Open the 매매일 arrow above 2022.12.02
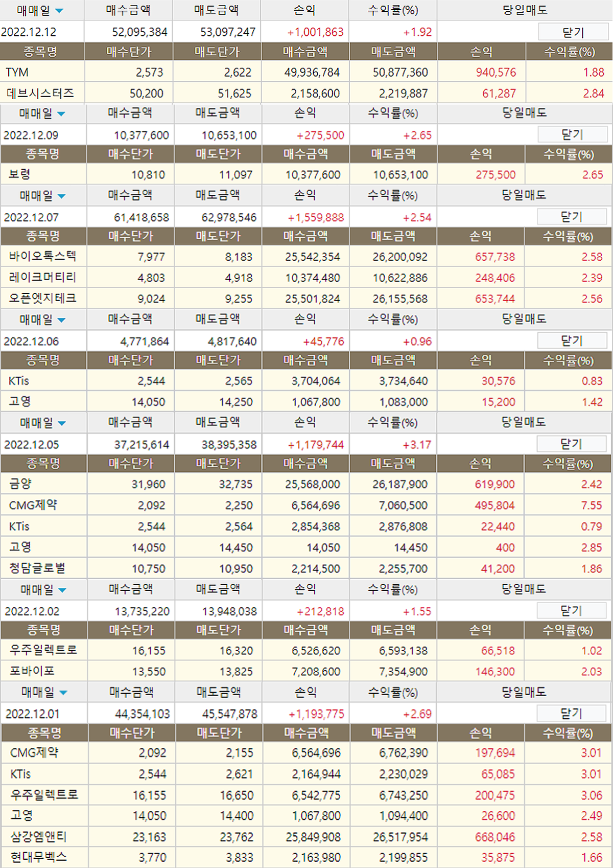 [x=62, y=590]
